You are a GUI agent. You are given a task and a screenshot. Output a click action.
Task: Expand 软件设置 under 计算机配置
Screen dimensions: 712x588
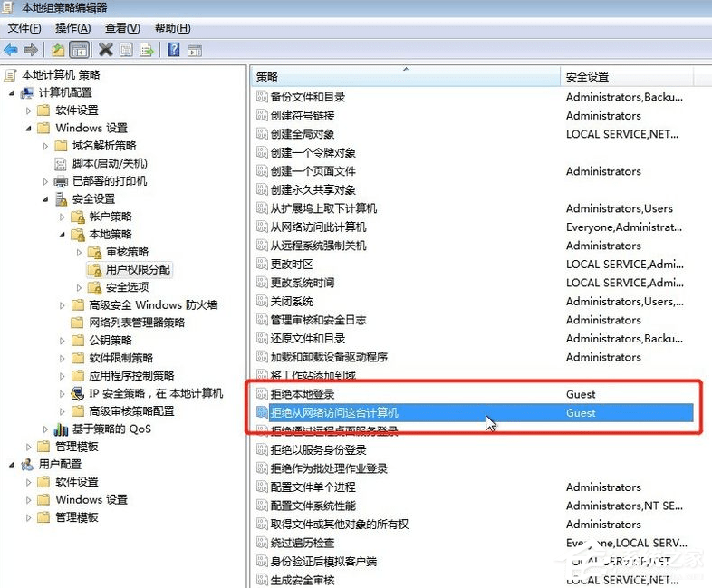(28, 111)
